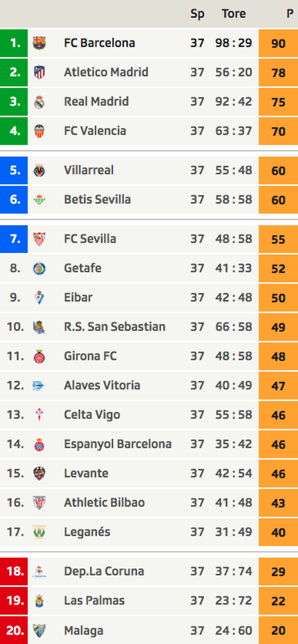The width and height of the screenshot is (298, 644).
Task: Click the Betis Sevilla green crest
Action: pyautogui.click(x=39, y=199)
